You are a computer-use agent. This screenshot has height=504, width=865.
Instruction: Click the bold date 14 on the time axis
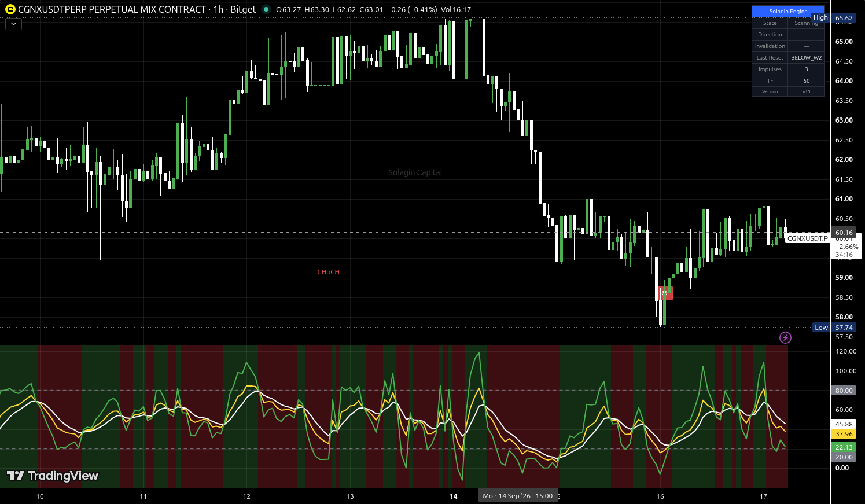click(454, 496)
